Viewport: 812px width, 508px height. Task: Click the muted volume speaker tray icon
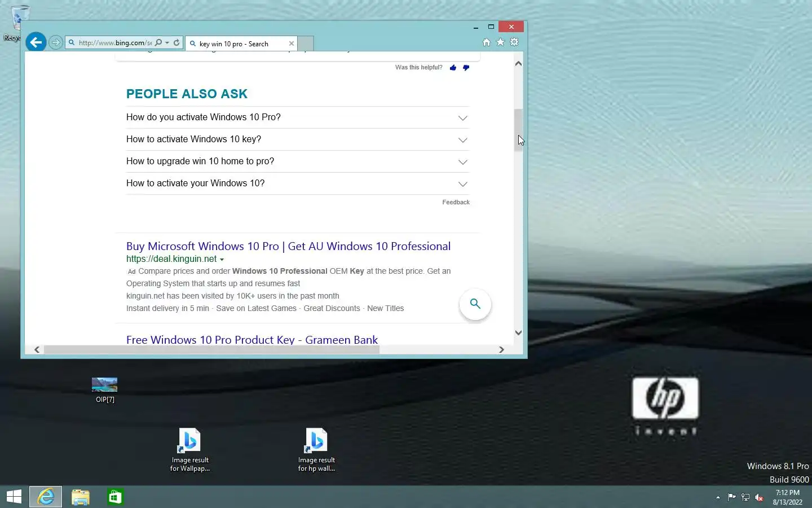click(759, 497)
